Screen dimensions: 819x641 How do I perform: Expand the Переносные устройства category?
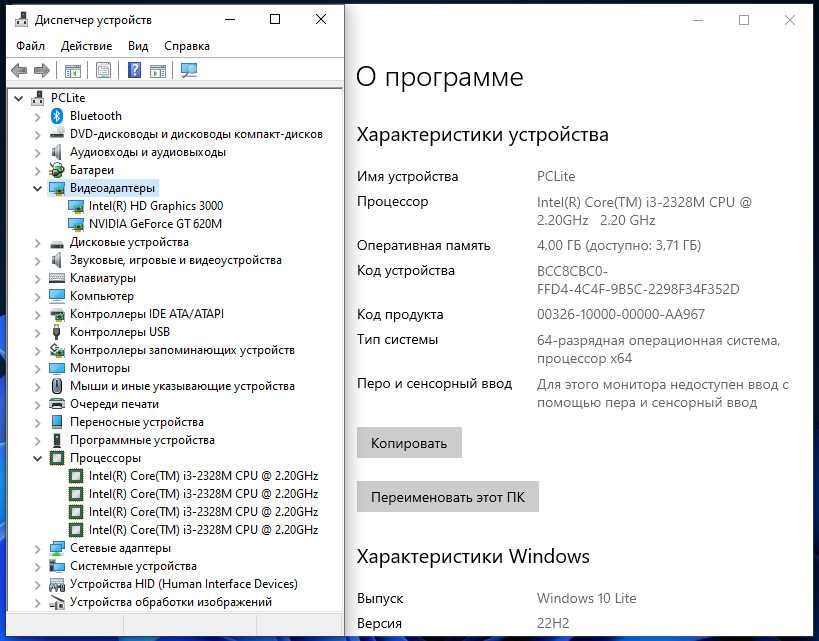pyautogui.click(x=37, y=422)
